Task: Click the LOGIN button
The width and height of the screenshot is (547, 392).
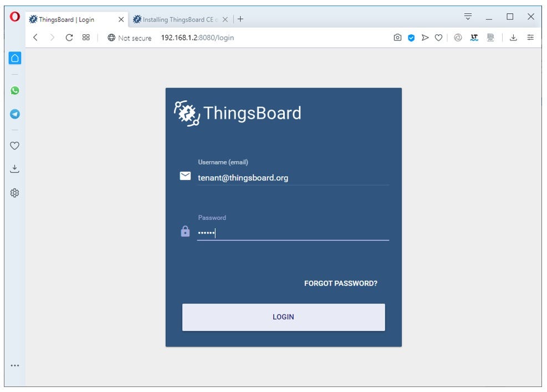Action: (x=283, y=317)
